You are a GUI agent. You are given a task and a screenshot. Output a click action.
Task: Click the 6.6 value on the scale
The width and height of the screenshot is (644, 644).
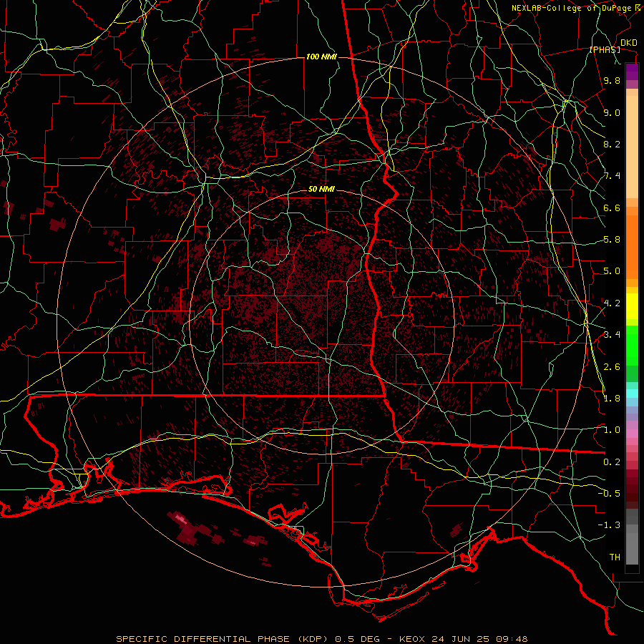click(x=612, y=208)
